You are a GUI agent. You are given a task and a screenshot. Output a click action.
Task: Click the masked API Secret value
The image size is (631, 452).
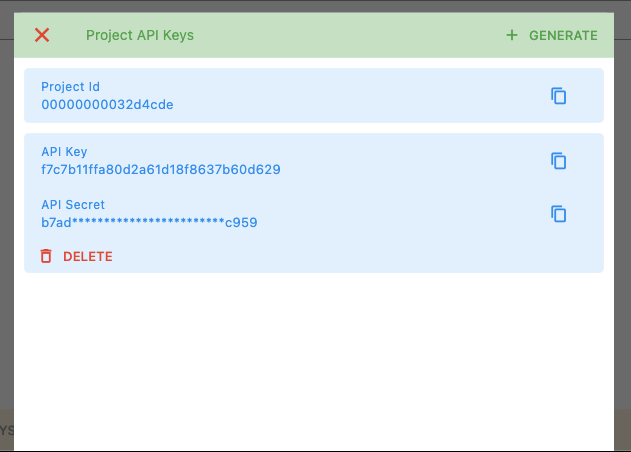tap(149, 222)
